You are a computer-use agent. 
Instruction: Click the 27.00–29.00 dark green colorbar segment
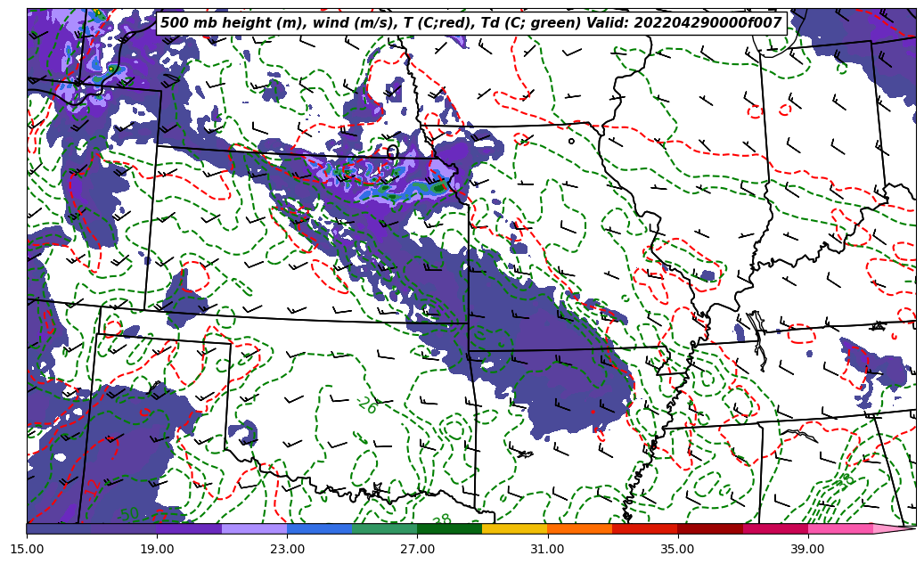coord(450,528)
